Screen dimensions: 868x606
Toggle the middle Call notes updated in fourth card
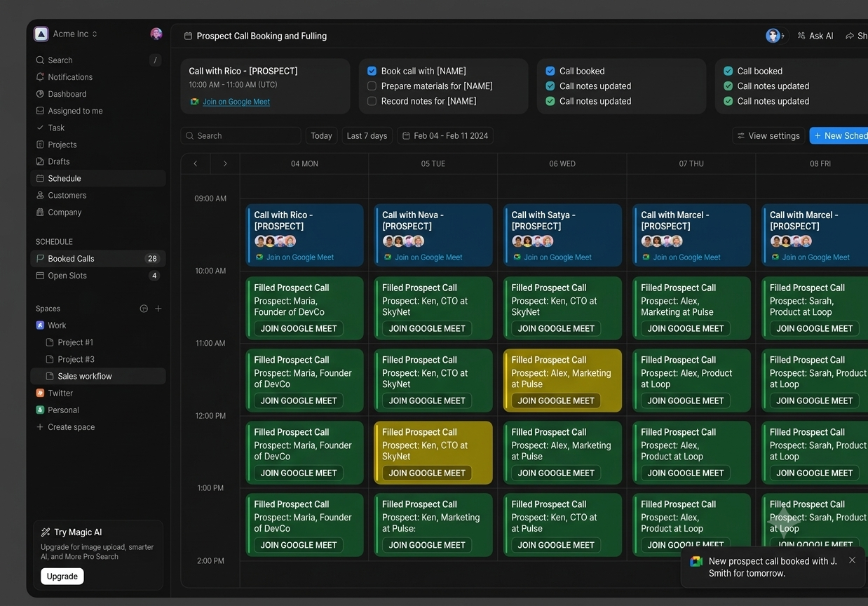[x=728, y=86]
